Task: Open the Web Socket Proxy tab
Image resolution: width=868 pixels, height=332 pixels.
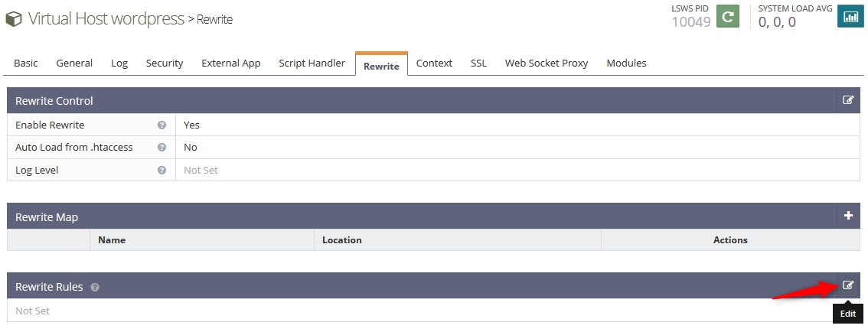Action: [547, 63]
